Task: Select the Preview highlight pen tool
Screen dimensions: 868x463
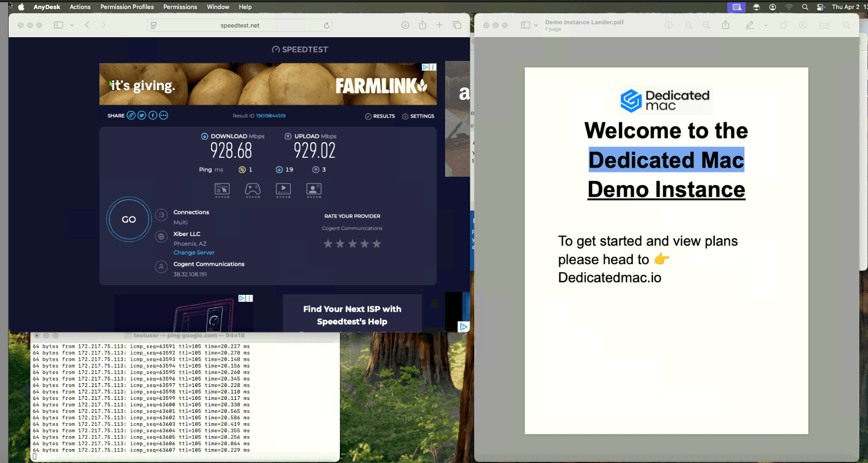Action: click(x=749, y=25)
